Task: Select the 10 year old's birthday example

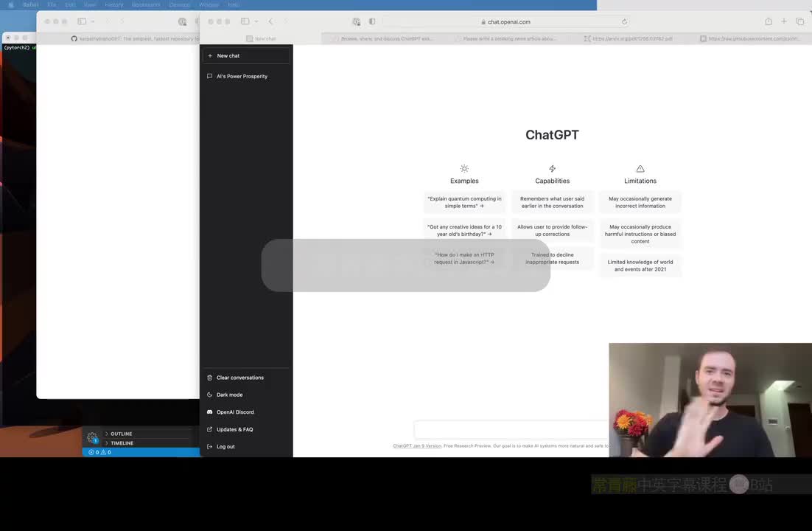Action: [464, 230]
